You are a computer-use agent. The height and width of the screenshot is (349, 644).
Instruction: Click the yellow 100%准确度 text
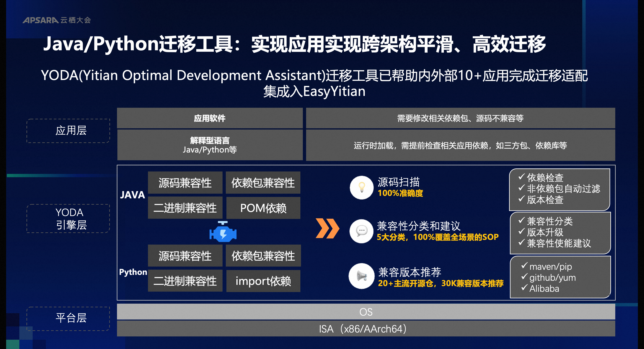[x=400, y=193]
